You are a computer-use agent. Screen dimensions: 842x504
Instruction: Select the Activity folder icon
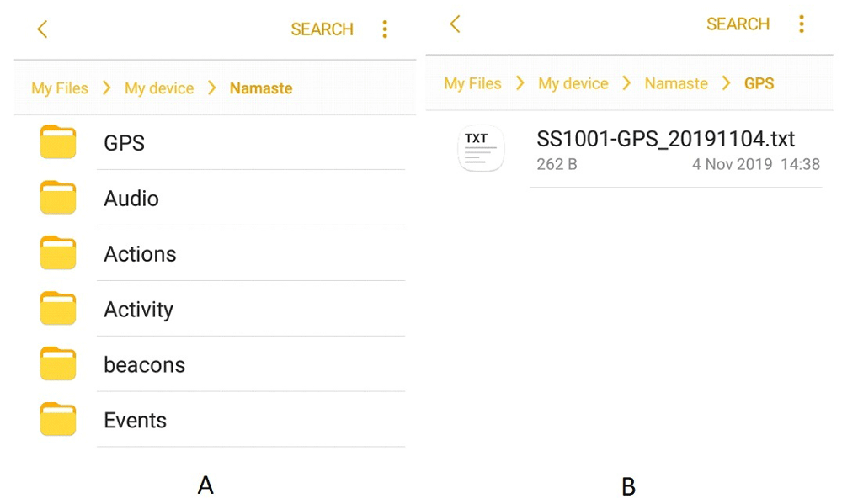pyautogui.click(x=58, y=309)
